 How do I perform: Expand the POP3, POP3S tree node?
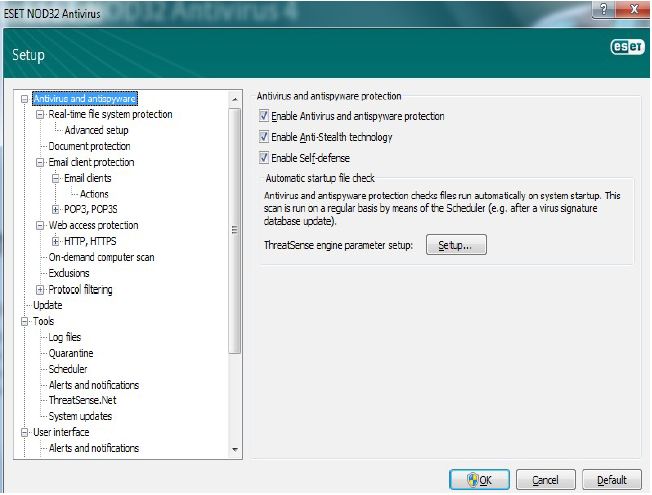[56, 210]
